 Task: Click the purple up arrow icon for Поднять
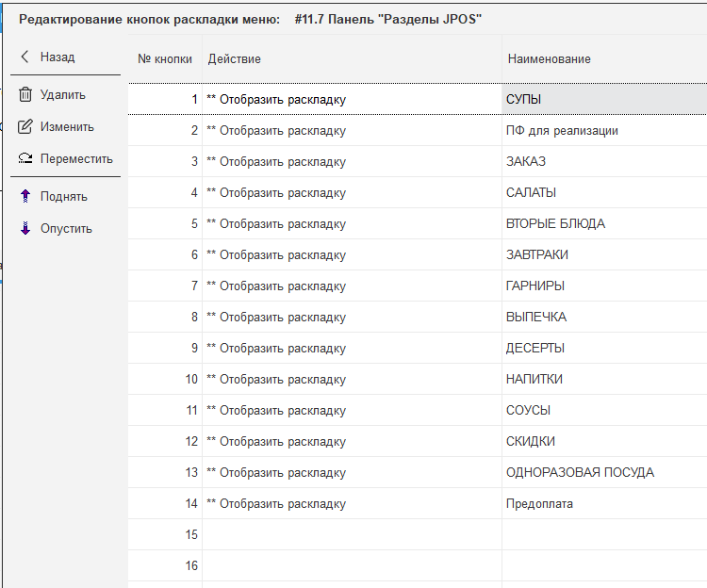click(x=25, y=197)
